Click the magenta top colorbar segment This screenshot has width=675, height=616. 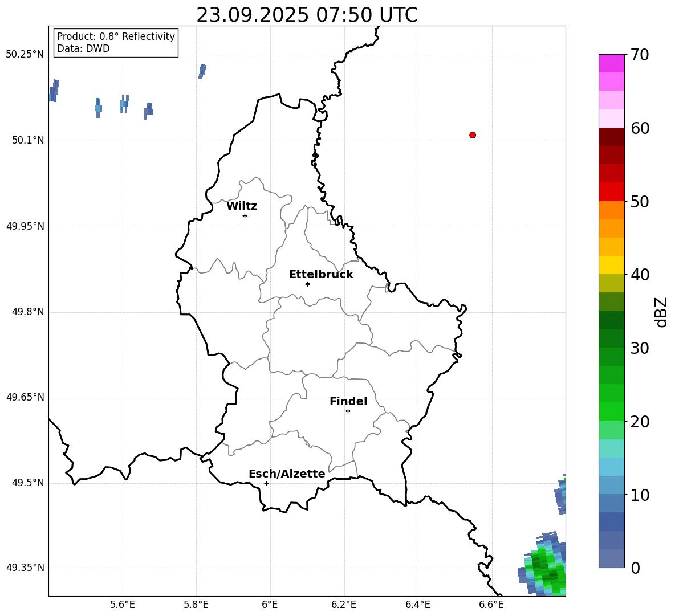coord(611,63)
